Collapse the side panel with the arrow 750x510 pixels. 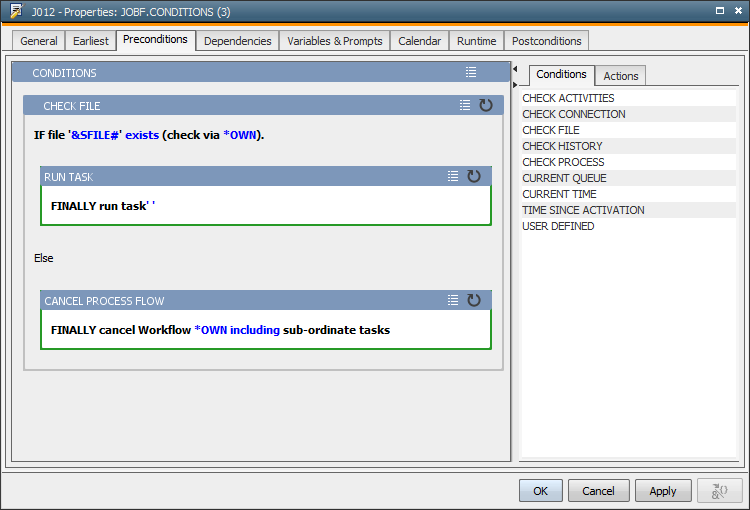pyautogui.click(x=514, y=70)
